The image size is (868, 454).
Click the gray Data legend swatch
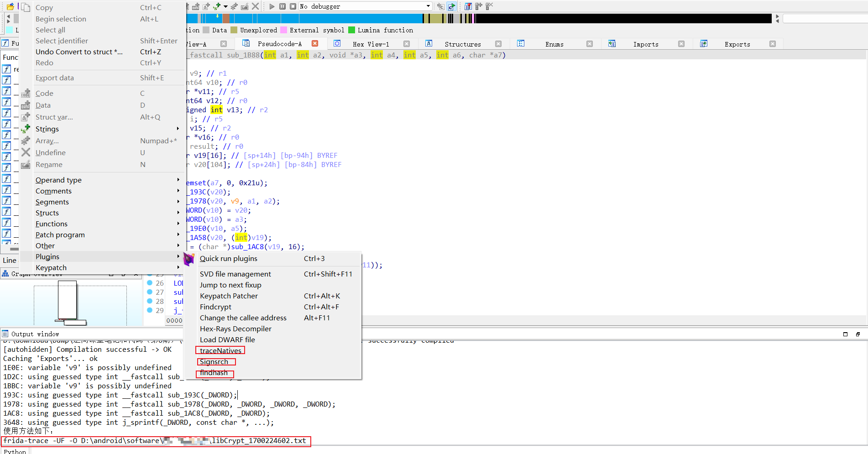[x=206, y=30]
